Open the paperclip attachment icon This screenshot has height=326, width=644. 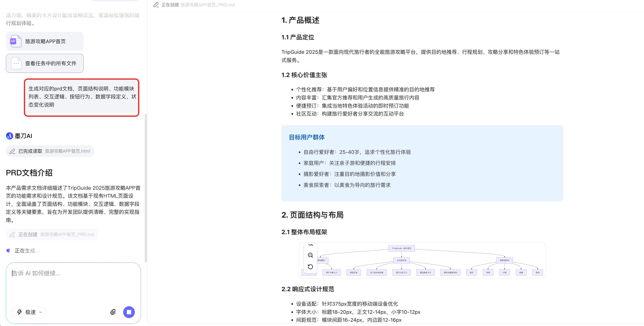[x=113, y=312]
